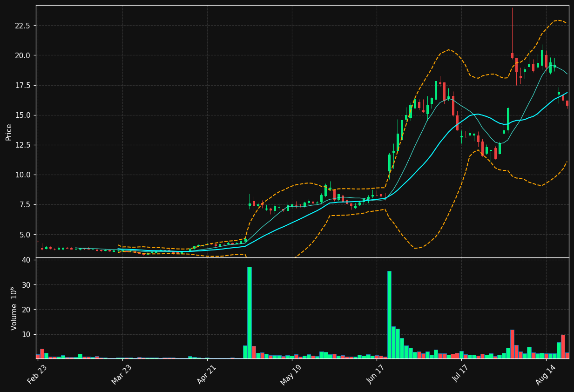Click the tall volume bar after Jun 17
Viewport: 574px width, 392px height.
pyautogui.click(x=389, y=315)
